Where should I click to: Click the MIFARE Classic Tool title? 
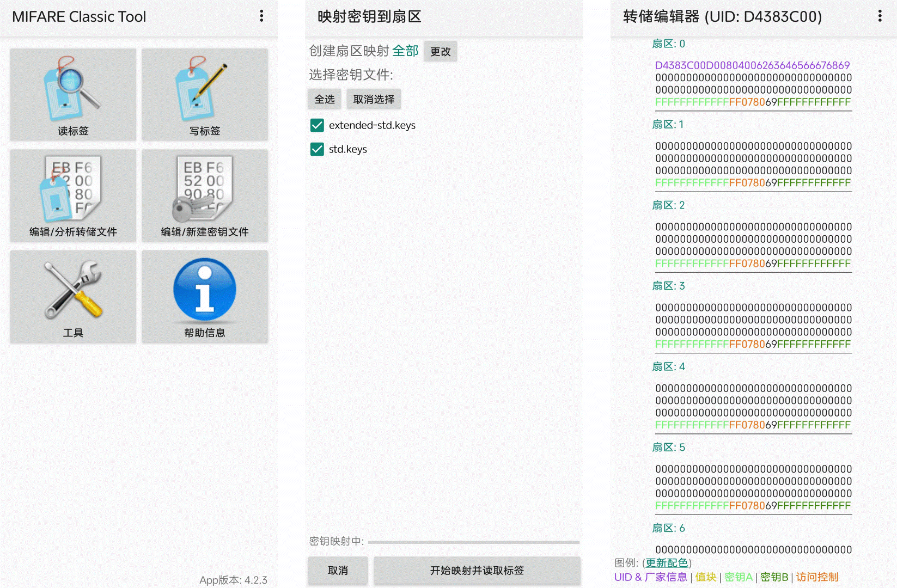pyautogui.click(x=79, y=17)
